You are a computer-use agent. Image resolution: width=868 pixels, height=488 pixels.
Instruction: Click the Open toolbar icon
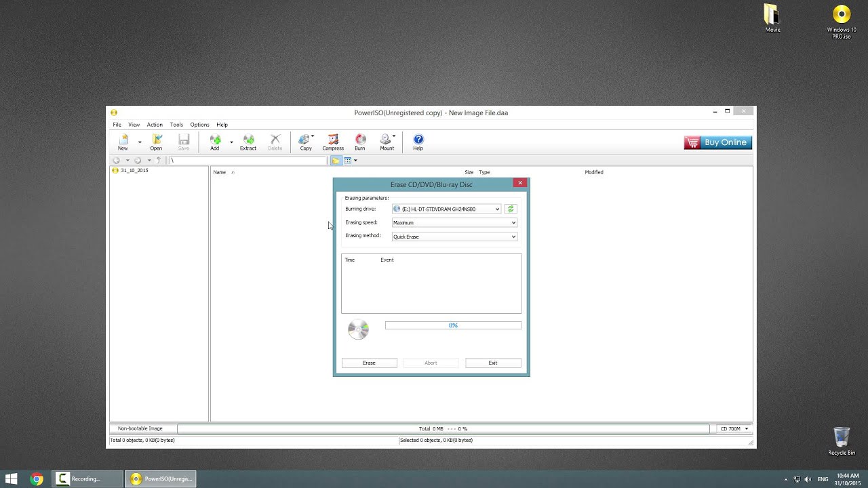156,142
